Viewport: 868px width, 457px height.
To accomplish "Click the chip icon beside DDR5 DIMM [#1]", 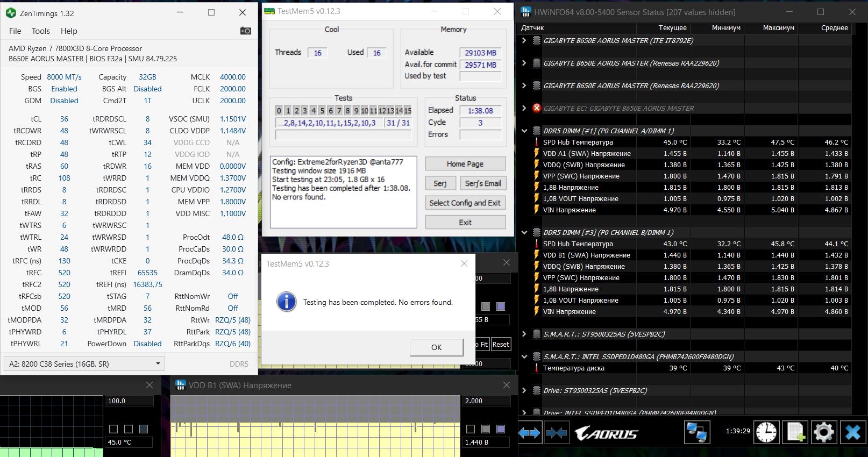I will pyautogui.click(x=536, y=131).
